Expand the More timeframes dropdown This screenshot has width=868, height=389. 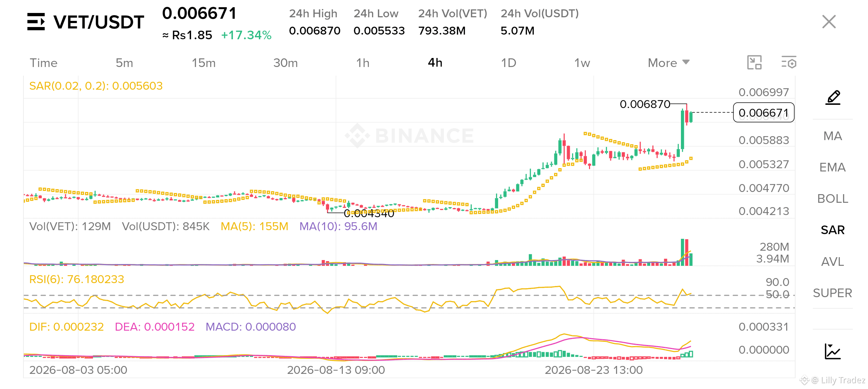(x=669, y=63)
